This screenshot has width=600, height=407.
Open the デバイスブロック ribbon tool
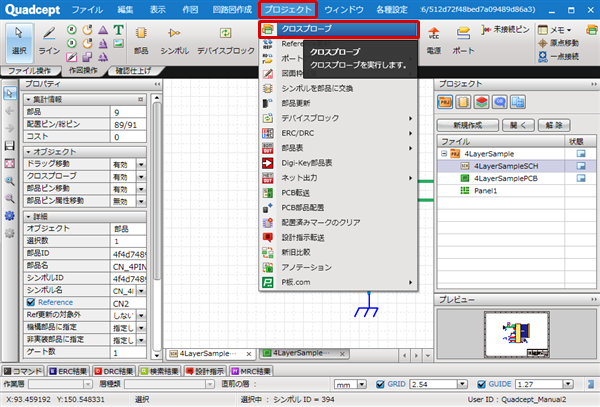coord(226,41)
